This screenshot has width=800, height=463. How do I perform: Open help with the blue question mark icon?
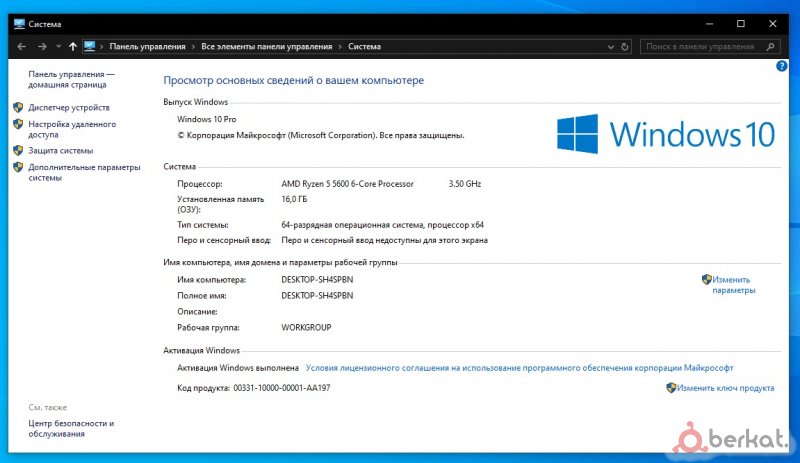(x=781, y=66)
